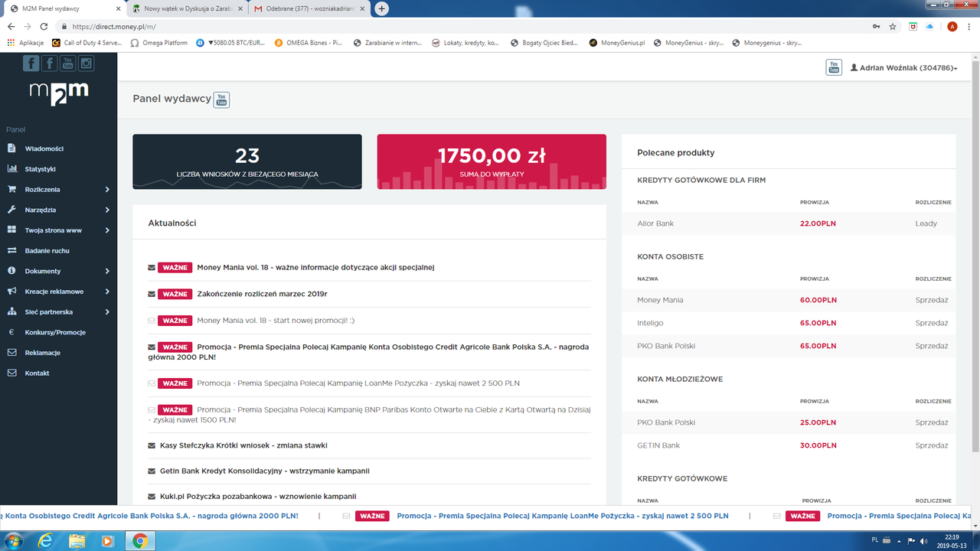
Task: Open MoneyGenius.pl bookmark
Action: pyautogui.click(x=617, y=43)
